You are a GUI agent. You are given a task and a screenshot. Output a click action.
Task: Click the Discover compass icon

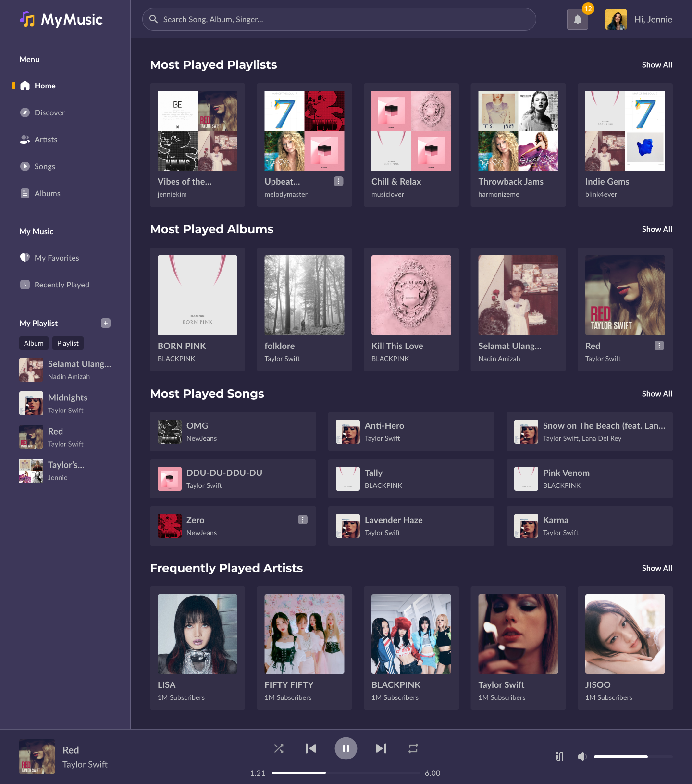click(x=25, y=112)
